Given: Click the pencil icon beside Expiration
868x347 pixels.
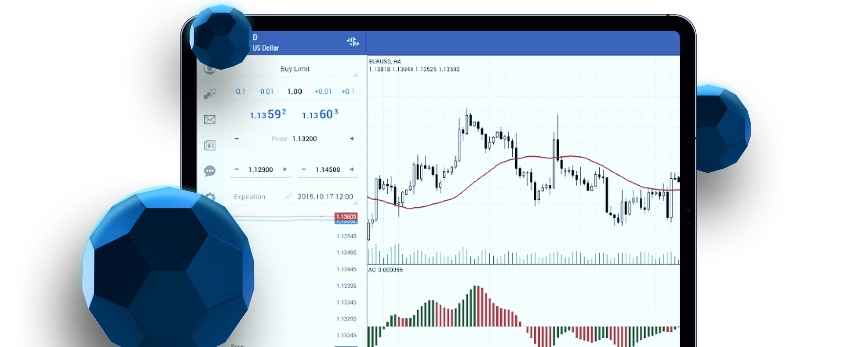Looking at the screenshot, I should click(x=289, y=196).
